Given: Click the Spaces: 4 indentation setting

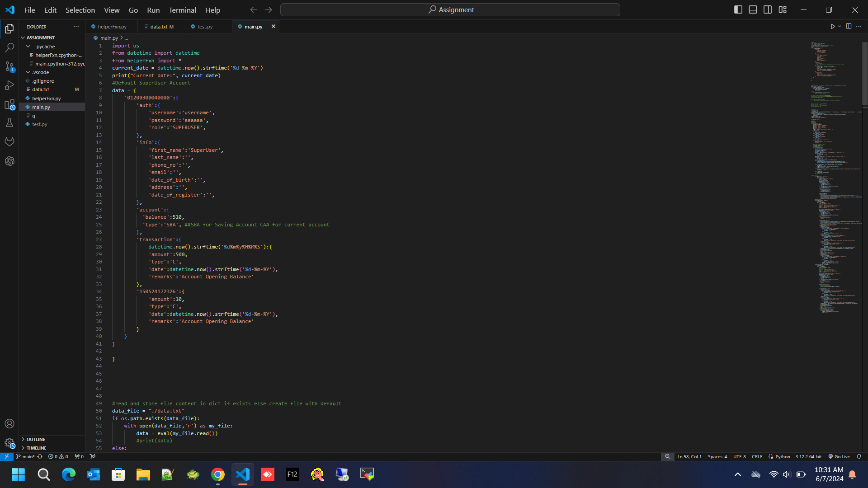Looking at the screenshot, I should tap(717, 457).
